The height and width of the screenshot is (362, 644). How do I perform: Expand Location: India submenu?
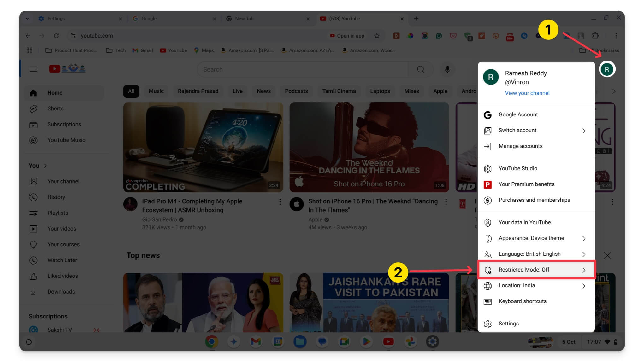[x=536, y=286]
